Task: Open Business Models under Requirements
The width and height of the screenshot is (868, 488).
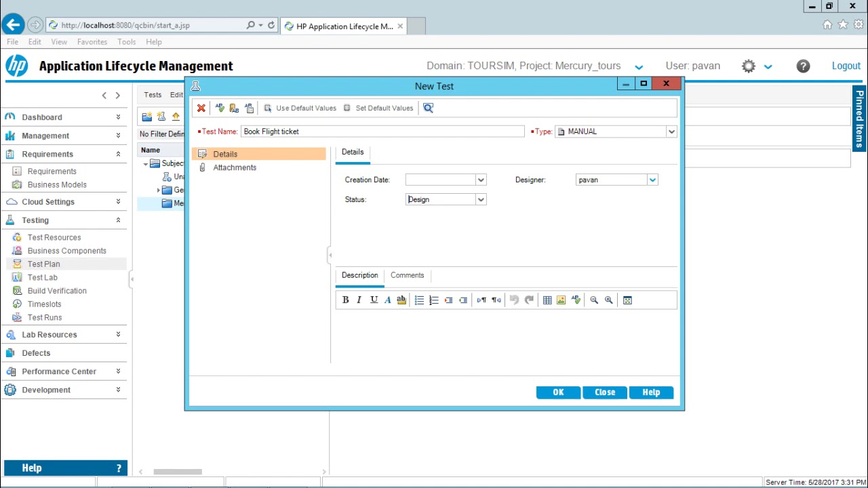Action: coord(57,184)
